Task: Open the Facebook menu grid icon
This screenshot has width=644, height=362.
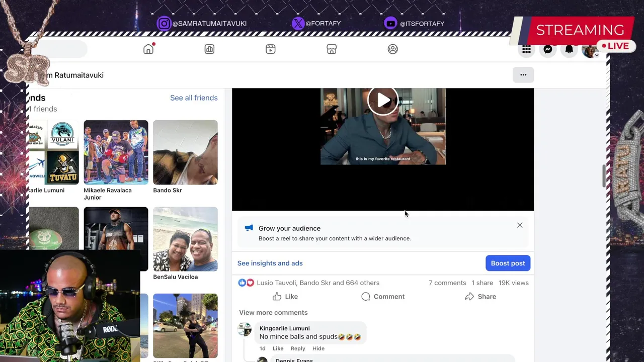Action: pyautogui.click(x=526, y=49)
